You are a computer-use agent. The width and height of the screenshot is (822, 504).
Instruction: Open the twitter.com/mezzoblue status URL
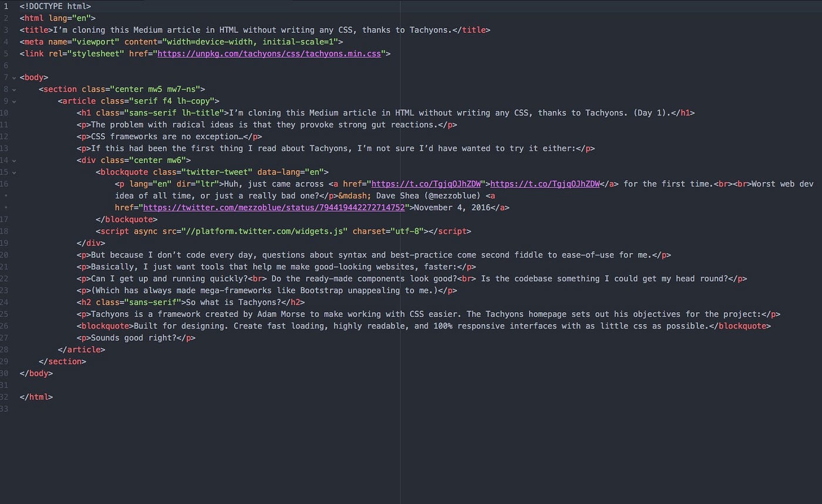[274, 208]
